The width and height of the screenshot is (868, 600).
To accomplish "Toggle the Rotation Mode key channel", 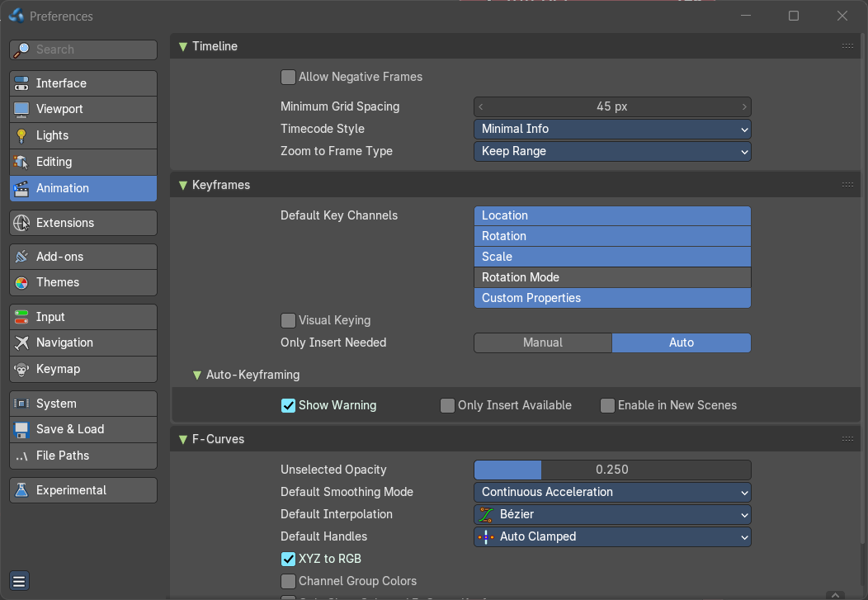I will pyautogui.click(x=612, y=277).
